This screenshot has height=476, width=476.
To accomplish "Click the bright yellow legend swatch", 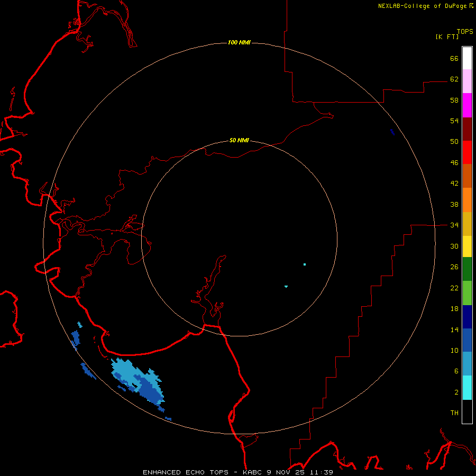I will coord(467,246).
